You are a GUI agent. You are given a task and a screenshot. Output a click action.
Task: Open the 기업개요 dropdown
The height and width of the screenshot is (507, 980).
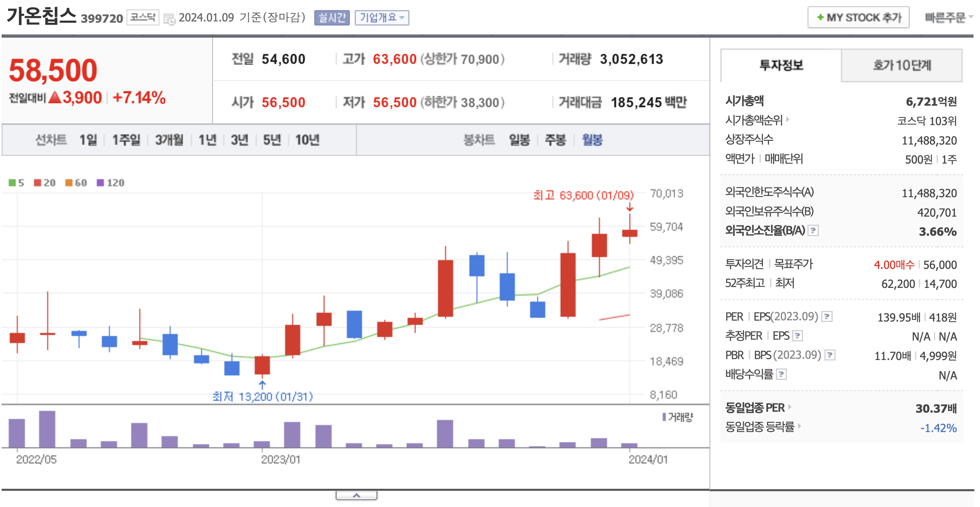point(381,18)
